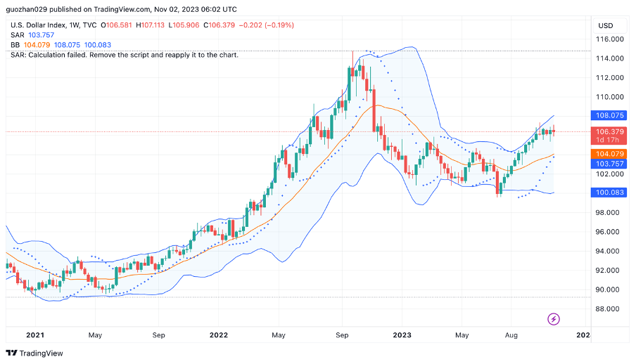Click the purple lightning bolt icon
The width and height of the screenshot is (636, 364).
point(554,320)
